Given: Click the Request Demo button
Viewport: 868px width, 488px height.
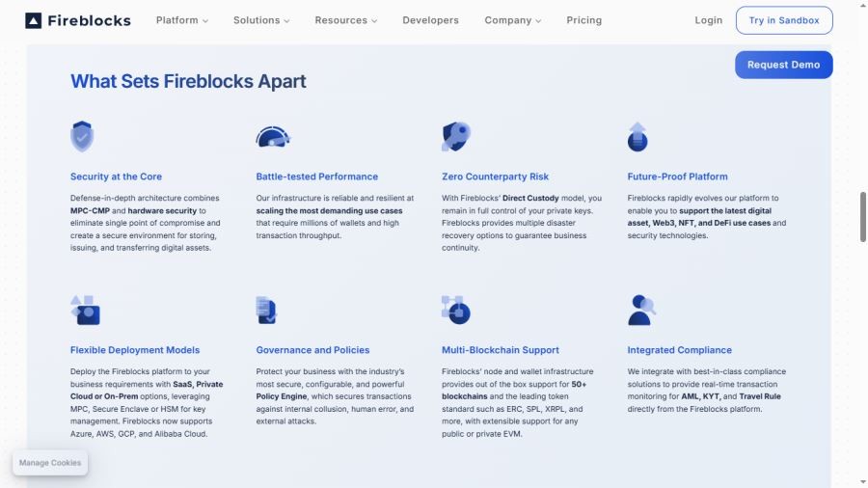Looking at the screenshot, I should coord(784,65).
